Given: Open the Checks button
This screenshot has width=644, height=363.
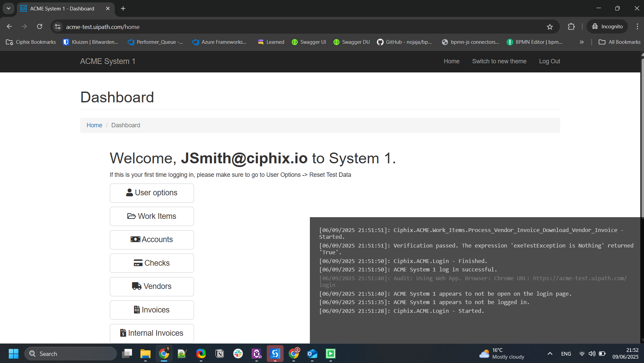Looking at the screenshot, I should (152, 263).
